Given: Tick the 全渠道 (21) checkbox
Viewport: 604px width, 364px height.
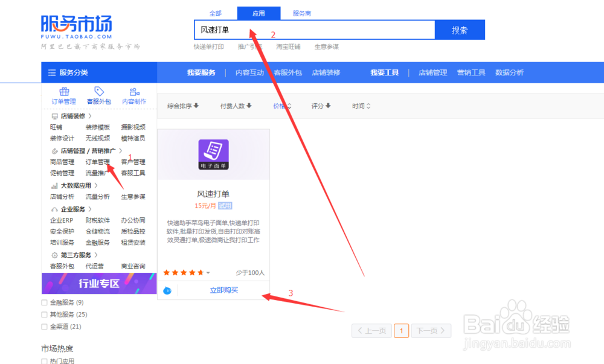Looking at the screenshot, I should pos(44,327).
